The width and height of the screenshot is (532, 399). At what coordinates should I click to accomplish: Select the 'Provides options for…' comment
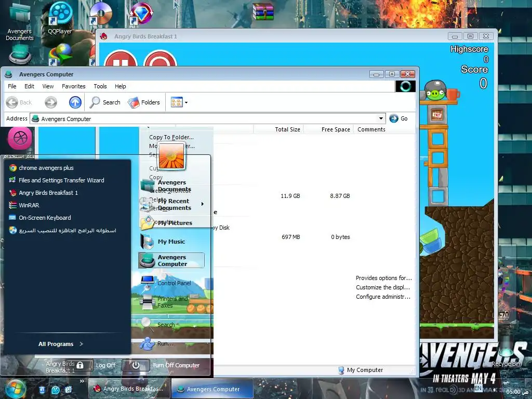384,278
